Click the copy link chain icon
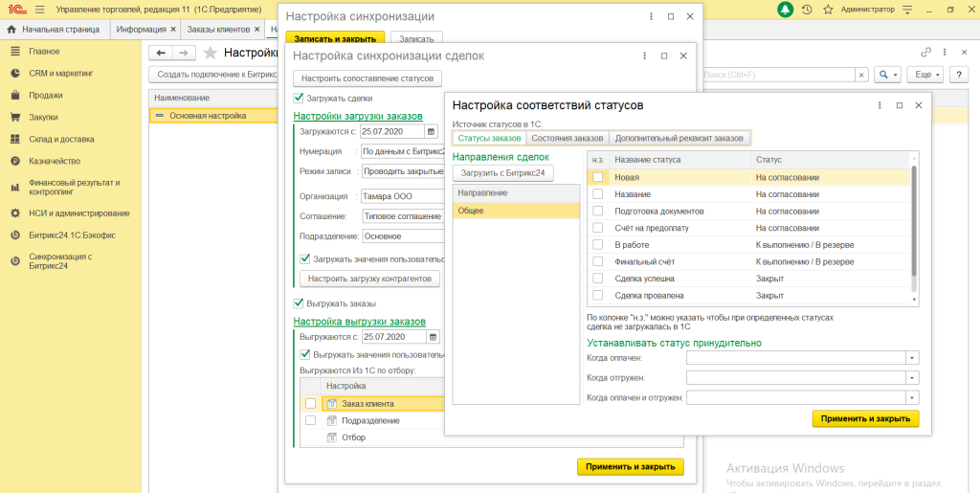Image resolution: width=980 pixels, height=493 pixels. (925, 53)
